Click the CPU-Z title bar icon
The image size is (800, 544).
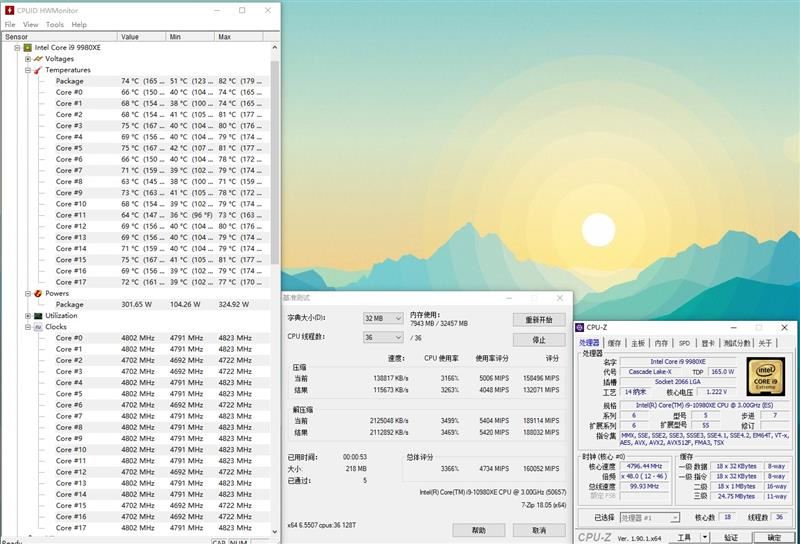click(580, 328)
